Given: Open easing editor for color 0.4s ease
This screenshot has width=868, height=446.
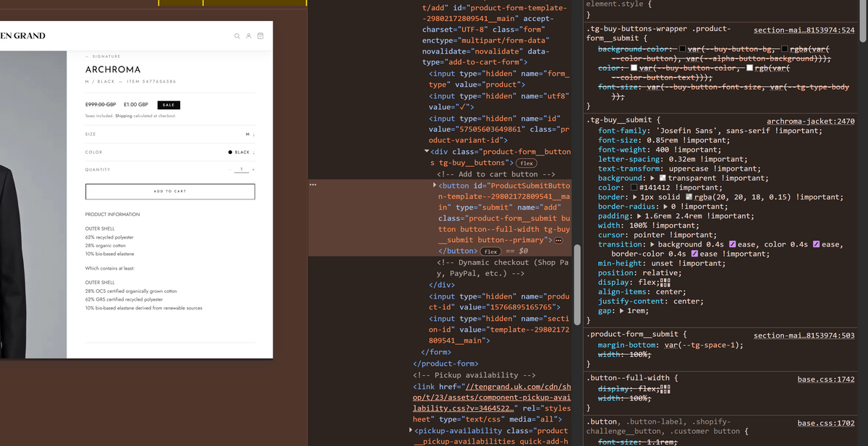Looking at the screenshot, I should coord(817,244).
